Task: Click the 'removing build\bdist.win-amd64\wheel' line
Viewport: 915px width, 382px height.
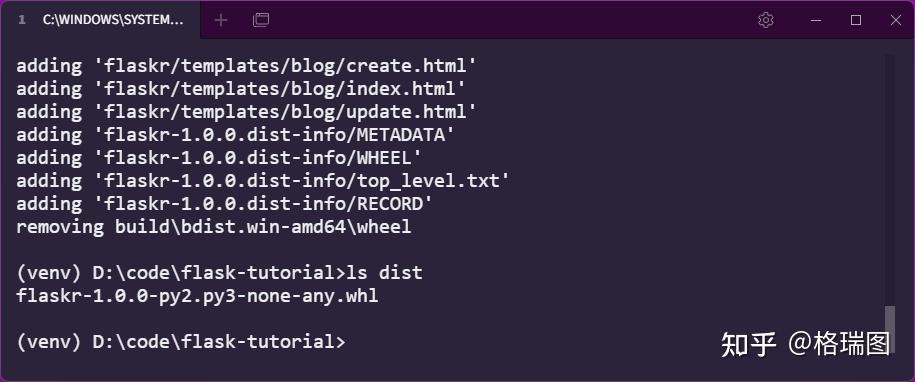Action: coord(214,227)
